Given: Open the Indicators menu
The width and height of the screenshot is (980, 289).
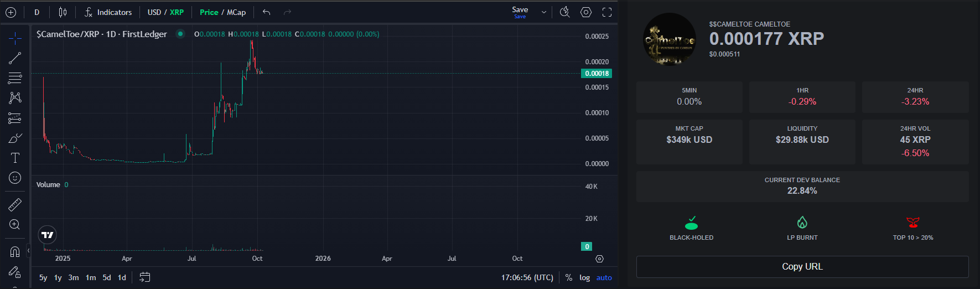Looking at the screenshot, I should pos(108,12).
